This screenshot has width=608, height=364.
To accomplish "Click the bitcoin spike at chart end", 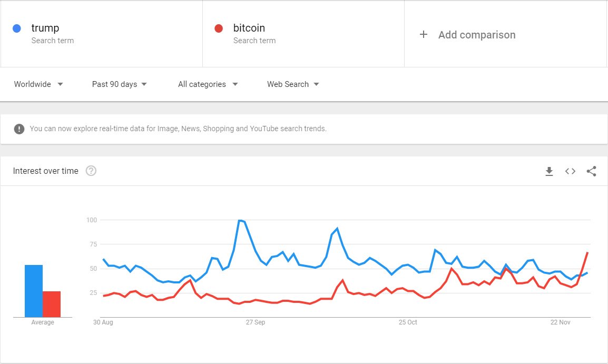I will (587, 253).
